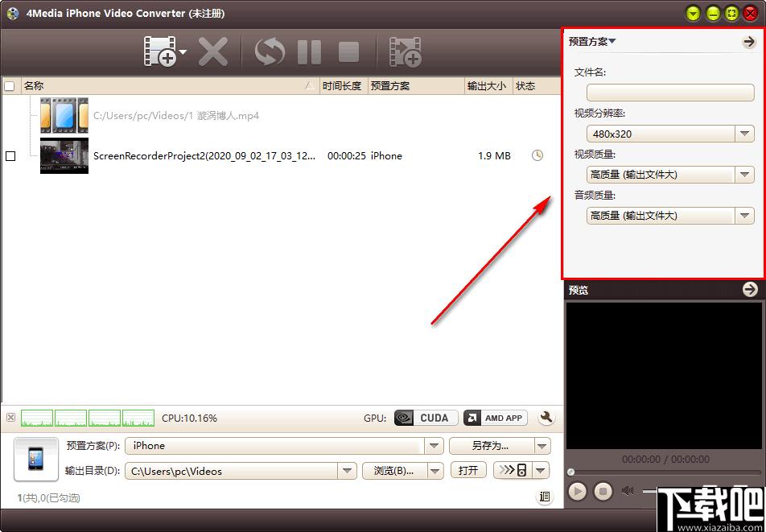The height and width of the screenshot is (532, 766).
Task: Select the 1 漩涡博人.mp4 file thumbnail
Action: tap(64, 116)
